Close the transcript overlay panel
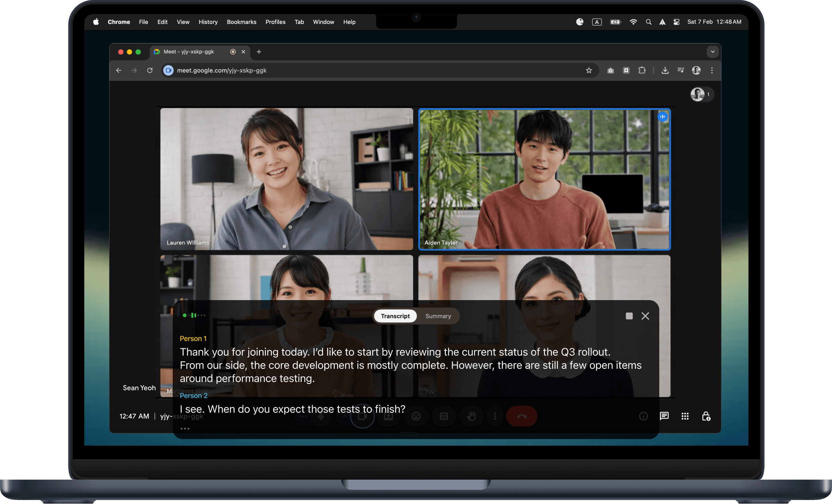Viewport: 832px width, 504px height. click(x=645, y=316)
